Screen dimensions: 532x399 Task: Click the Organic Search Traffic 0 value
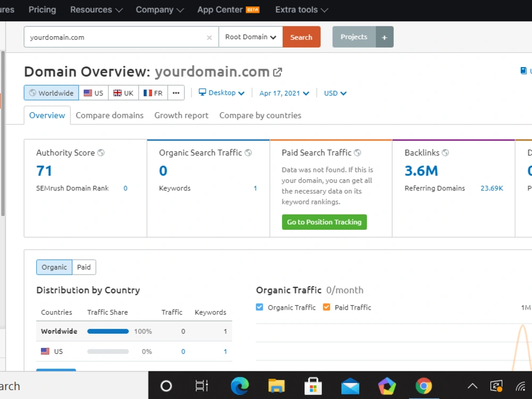point(163,171)
